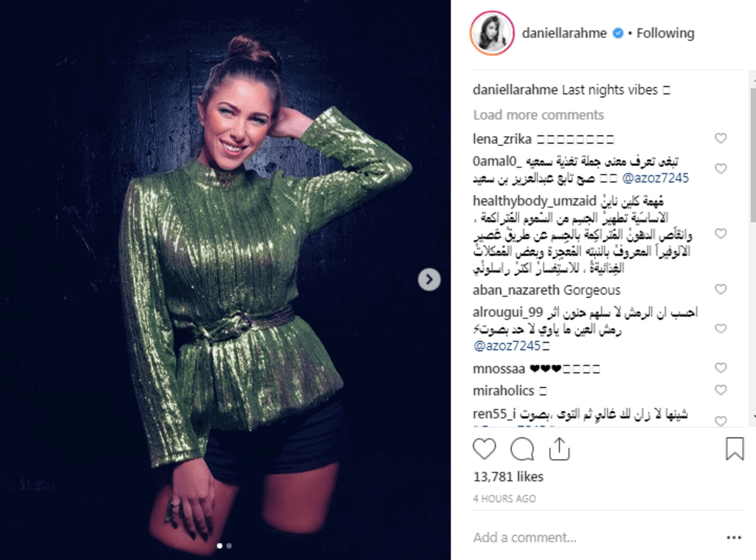Image resolution: width=756 pixels, height=560 pixels.
Task: Like the post with the heart icon
Action: (x=484, y=449)
